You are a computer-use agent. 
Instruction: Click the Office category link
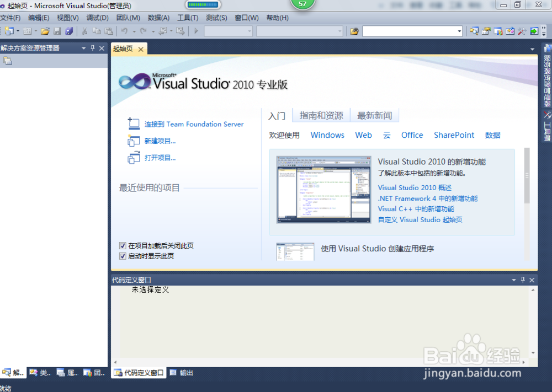412,135
